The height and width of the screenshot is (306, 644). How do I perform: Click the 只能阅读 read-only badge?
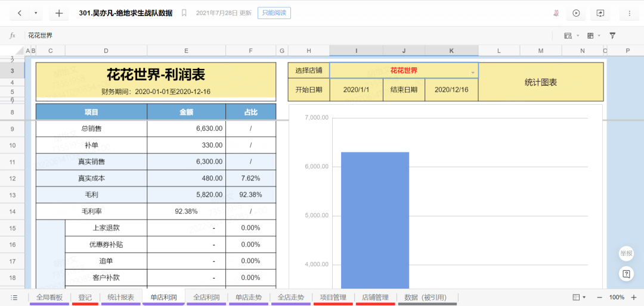274,13
